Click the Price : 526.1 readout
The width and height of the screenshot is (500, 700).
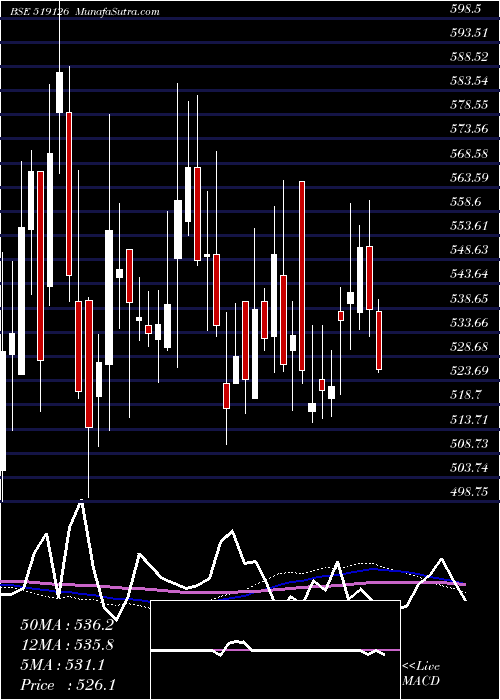click(68, 685)
